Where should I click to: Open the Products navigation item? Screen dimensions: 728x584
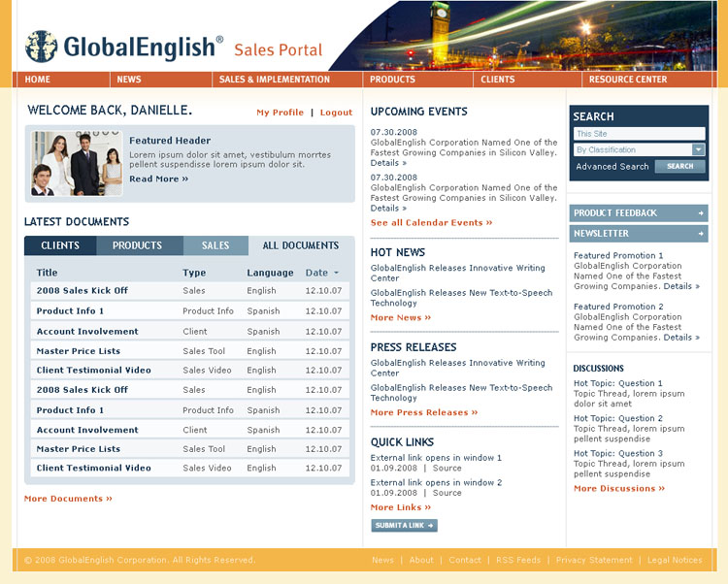pos(392,80)
